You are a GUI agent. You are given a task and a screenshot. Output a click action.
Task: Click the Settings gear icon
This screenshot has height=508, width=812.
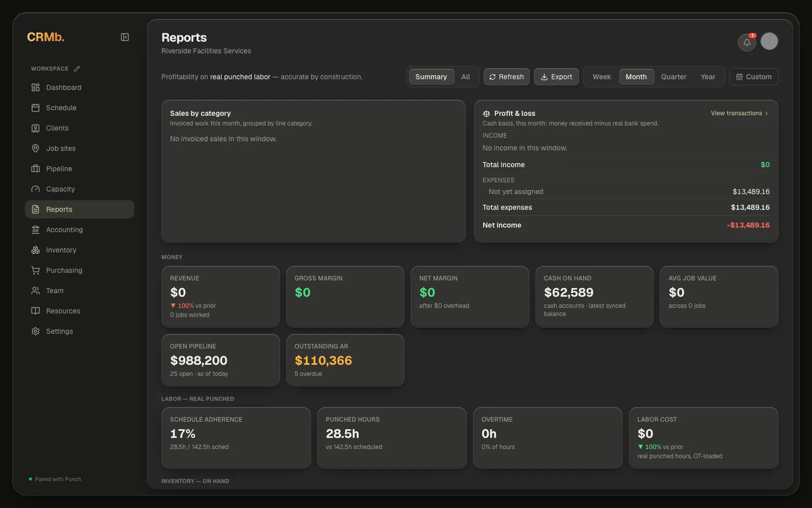36,331
